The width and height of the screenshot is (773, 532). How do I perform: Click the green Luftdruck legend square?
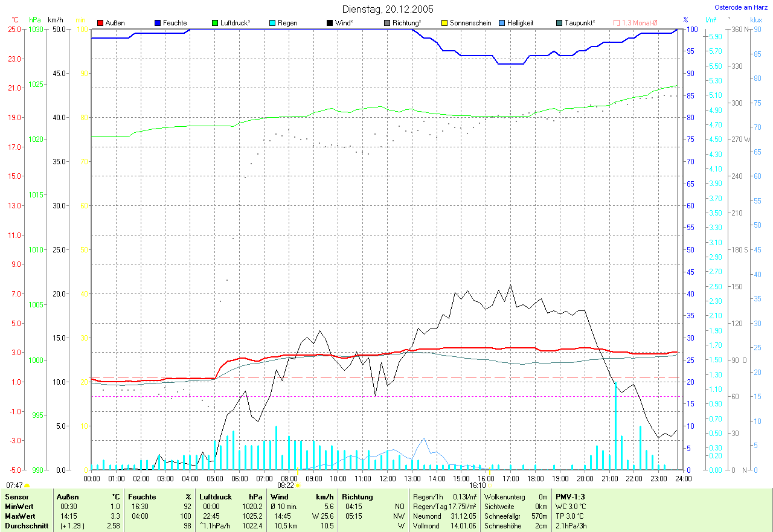point(215,23)
